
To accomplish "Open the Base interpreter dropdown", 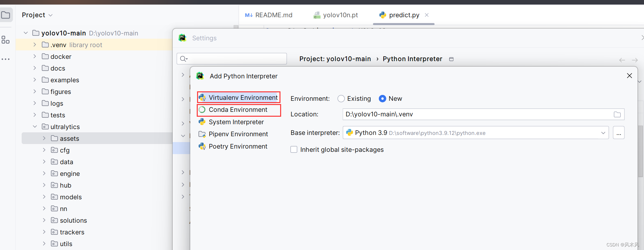I will 603,133.
